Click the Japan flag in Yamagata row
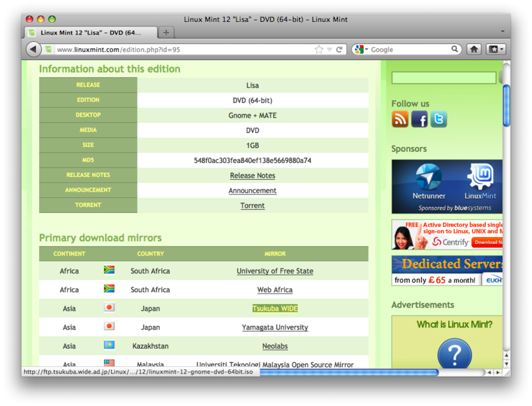The image size is (532, 406). (109, 326)
